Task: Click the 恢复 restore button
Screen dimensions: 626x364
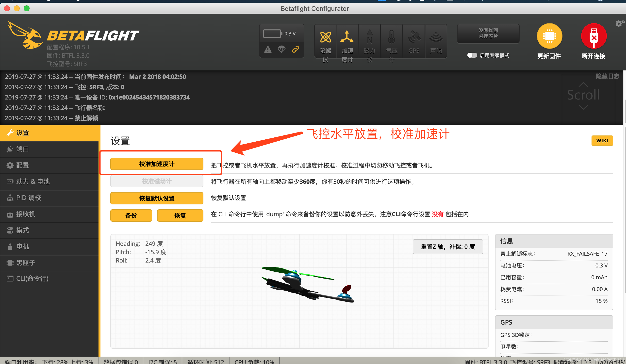Action: click(180, 215)
